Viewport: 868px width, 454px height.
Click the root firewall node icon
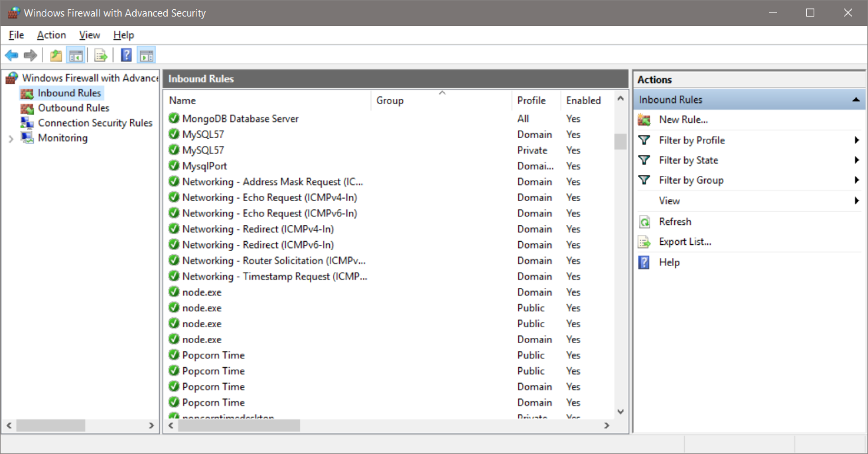tap(12, 78)
